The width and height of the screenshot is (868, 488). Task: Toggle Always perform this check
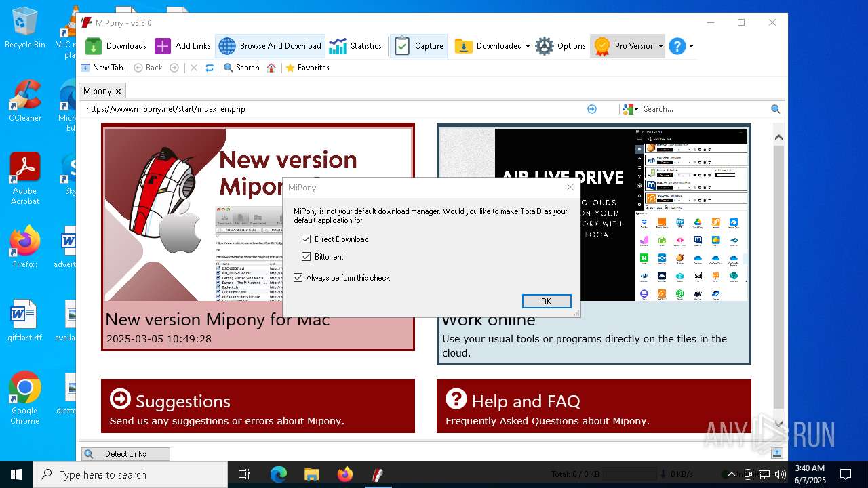298,278
